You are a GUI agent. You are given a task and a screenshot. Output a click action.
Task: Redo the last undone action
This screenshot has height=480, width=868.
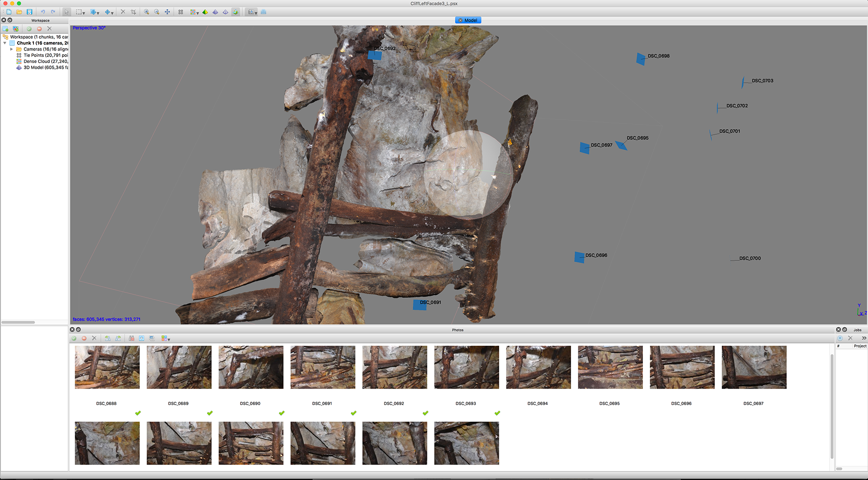pos(53,12)
